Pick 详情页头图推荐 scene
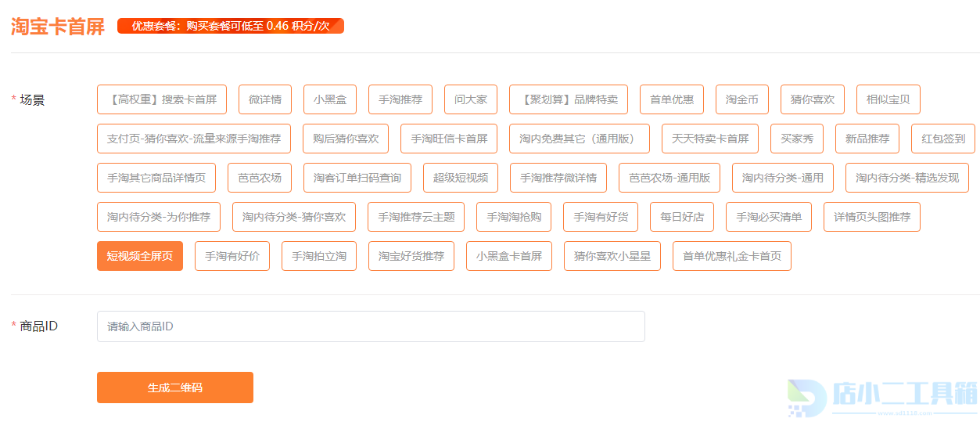 pos(872,217)
